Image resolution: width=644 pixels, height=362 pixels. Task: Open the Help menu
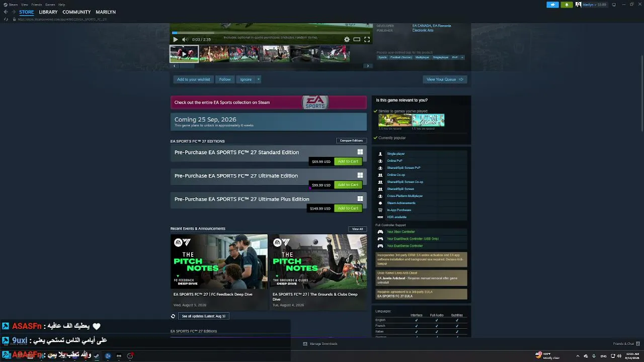point(61,5)
